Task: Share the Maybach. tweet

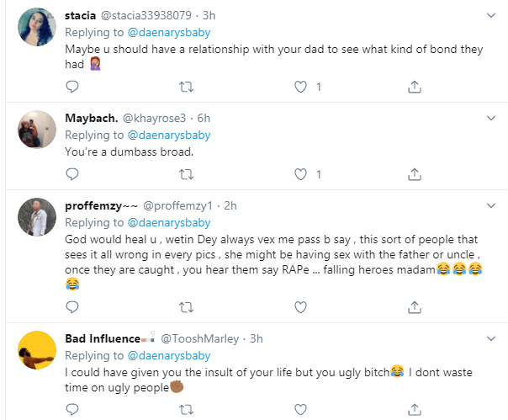Action: 414,174
